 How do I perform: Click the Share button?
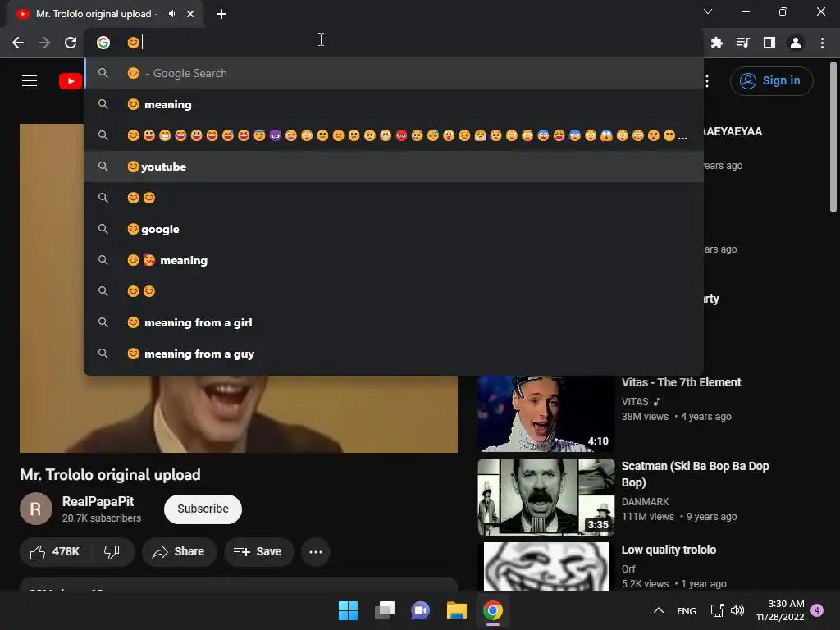pos(179,552)
